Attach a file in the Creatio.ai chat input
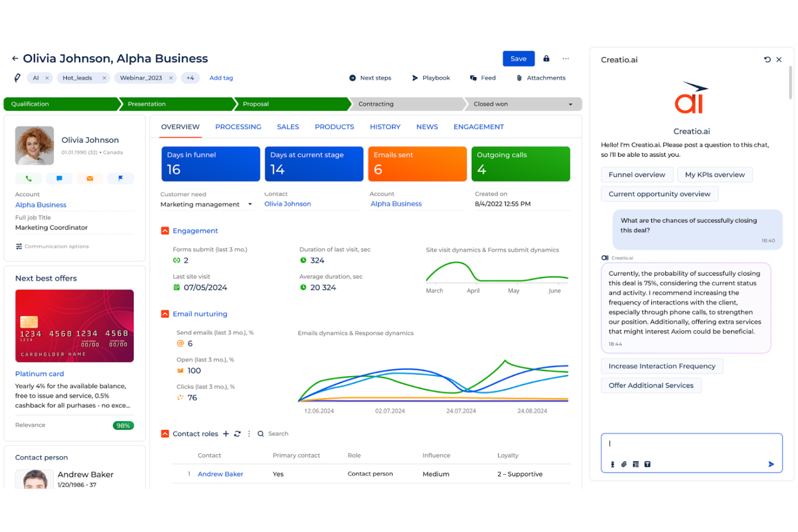Screen dimensions: 798x532 point(624,464)
